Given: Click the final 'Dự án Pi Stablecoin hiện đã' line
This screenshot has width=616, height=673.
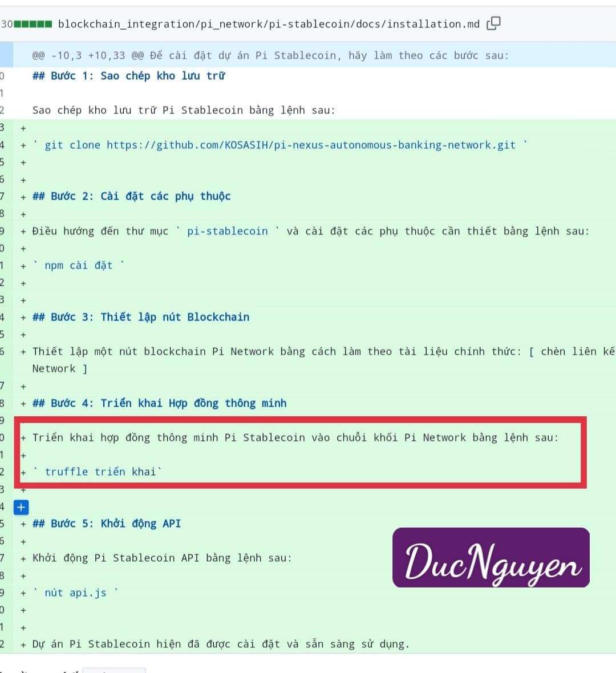Looking at the screenshot, I should click(x=221, y=644).
